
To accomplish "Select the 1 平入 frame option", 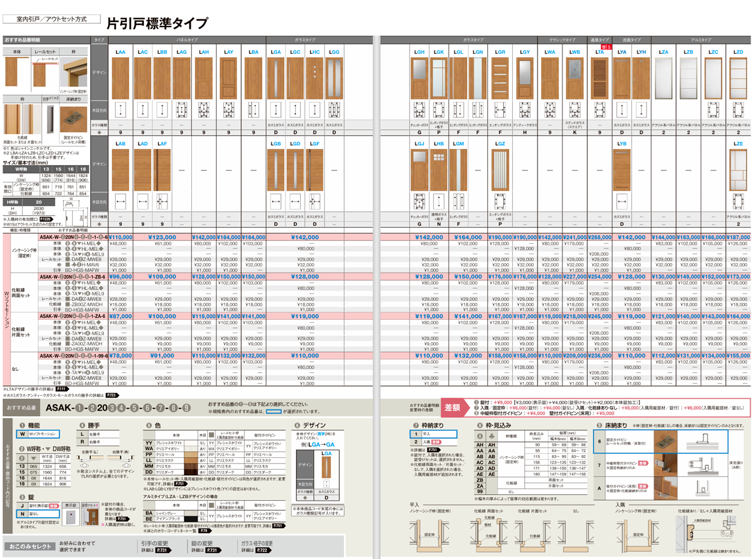I will [x=433, y=434].
